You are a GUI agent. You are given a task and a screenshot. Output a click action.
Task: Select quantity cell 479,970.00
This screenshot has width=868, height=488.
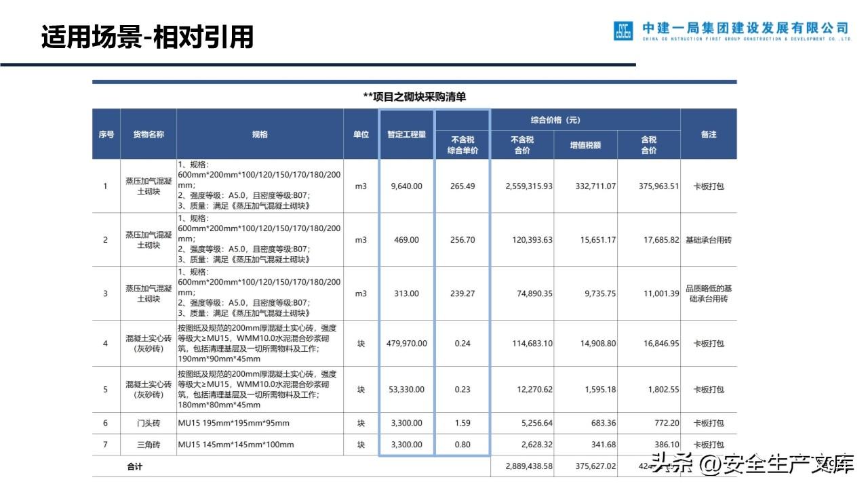(407, 344)
